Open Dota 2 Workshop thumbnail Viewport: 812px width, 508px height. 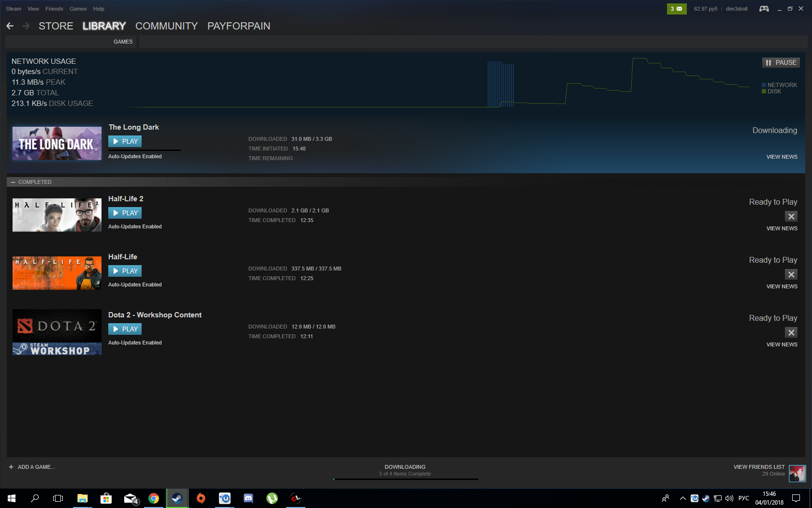coord(57,332)
